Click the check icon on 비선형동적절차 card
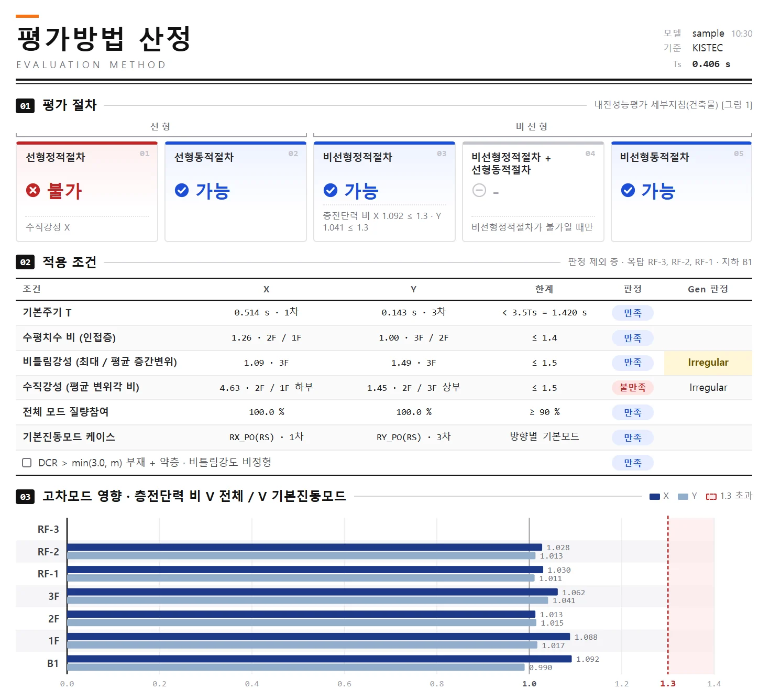The height and width of the screenshot is (700, 770). pos(628,190)
